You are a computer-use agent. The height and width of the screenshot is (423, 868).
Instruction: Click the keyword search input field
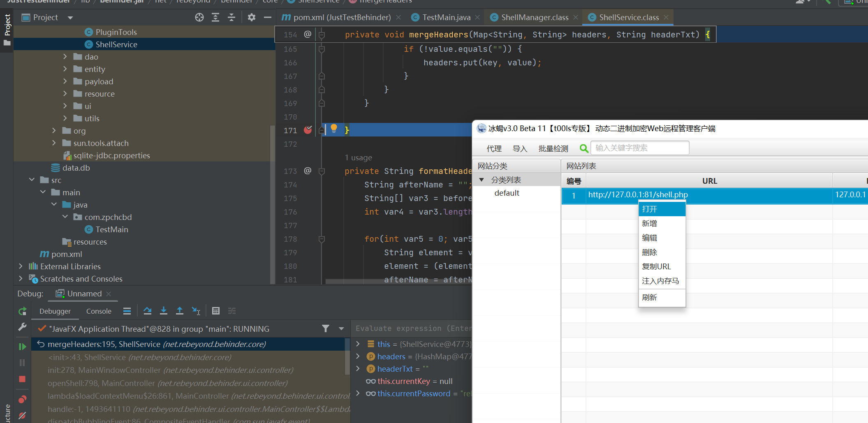tap(640, 148)
